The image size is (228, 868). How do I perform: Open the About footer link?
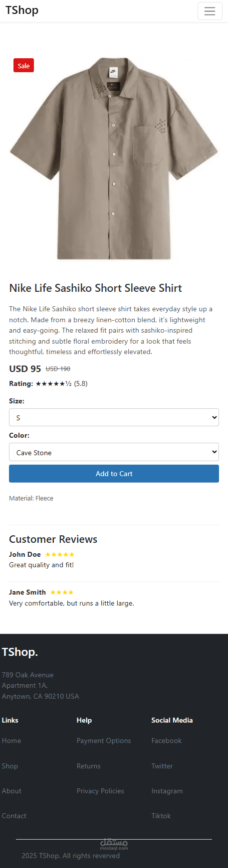tap(11, 791)
